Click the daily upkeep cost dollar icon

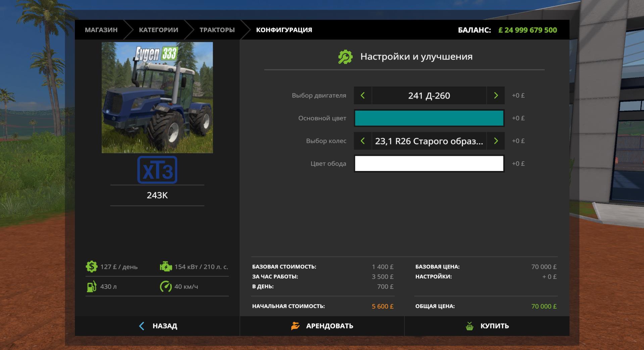click(x=91, y=267)
